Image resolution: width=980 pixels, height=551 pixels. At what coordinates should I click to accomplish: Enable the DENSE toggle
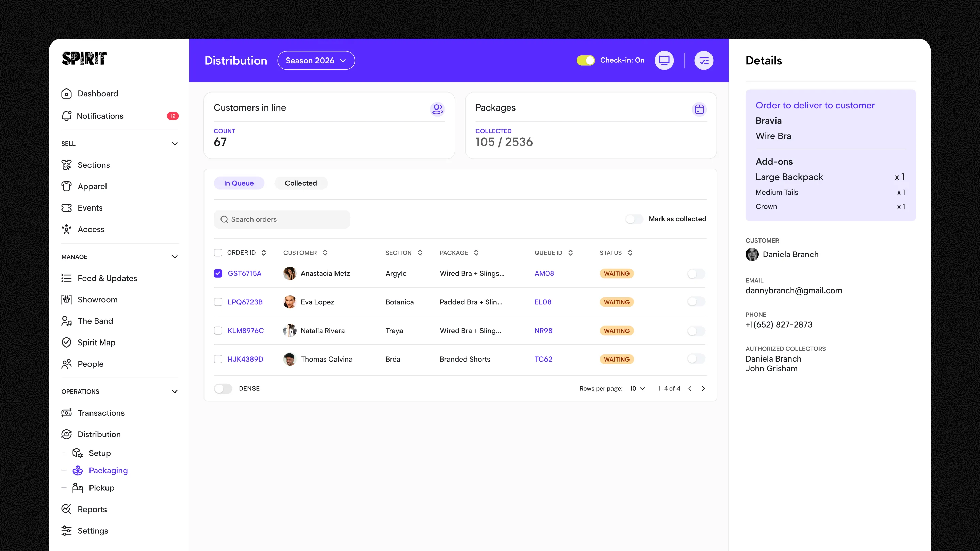pos(223,389)
